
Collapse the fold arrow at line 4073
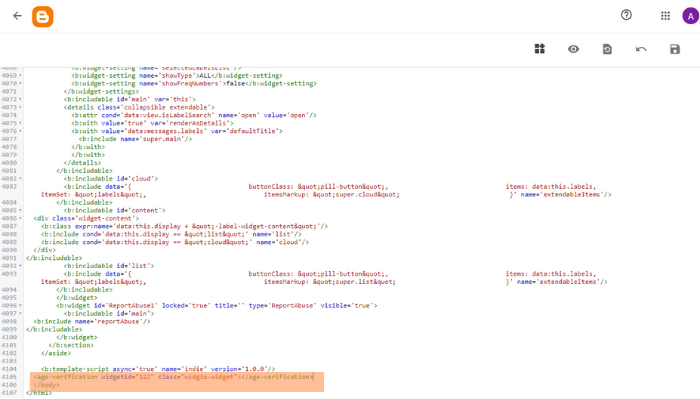[x=21, y=108]
